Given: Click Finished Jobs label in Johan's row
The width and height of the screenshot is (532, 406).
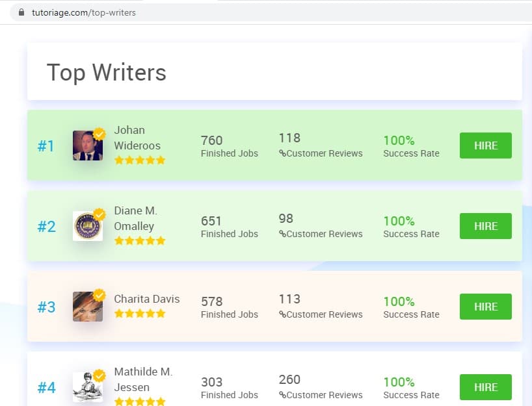Looking at the screenshot, I should 230,153.
